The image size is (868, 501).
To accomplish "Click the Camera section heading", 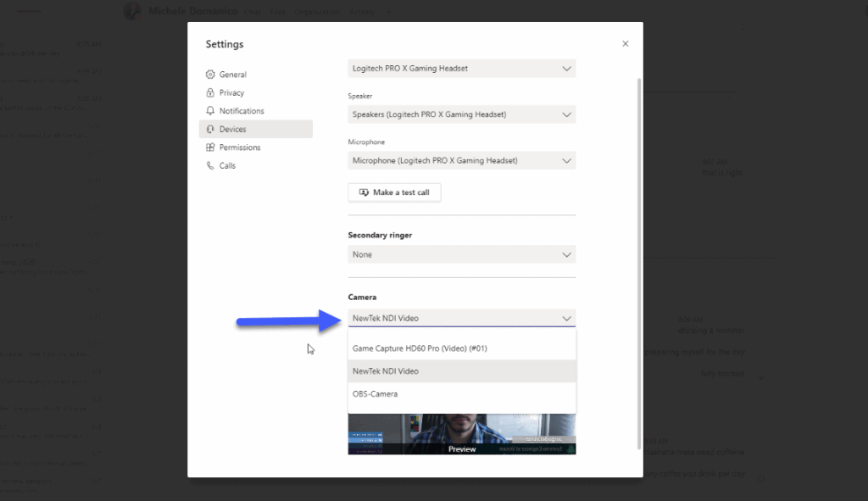I will point(362,298).
